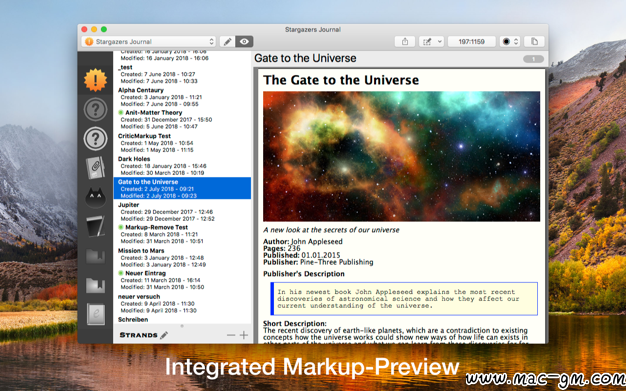Click the yellow publisher description quote box
The image size is (626, 391).
coord(404,299)
